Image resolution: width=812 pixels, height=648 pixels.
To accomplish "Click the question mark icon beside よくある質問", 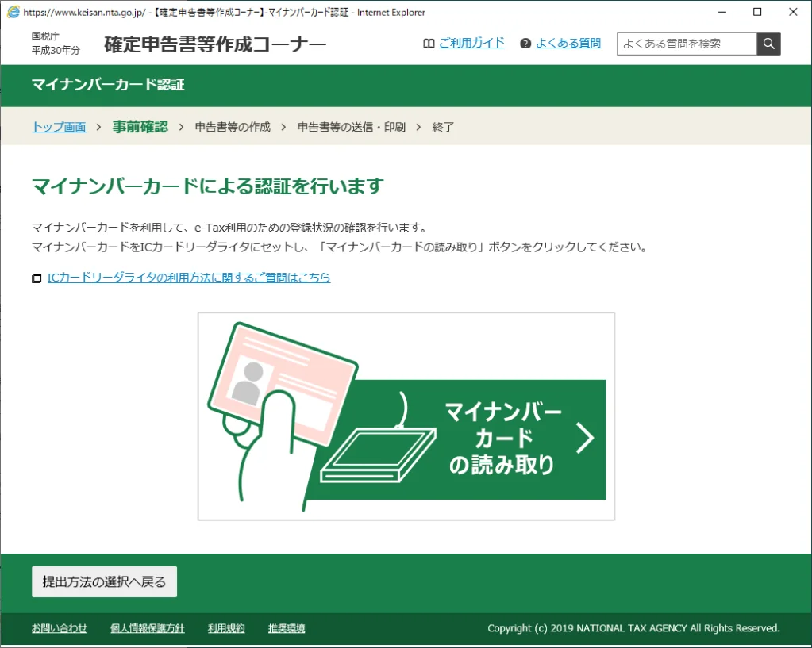I will [525, 44].
